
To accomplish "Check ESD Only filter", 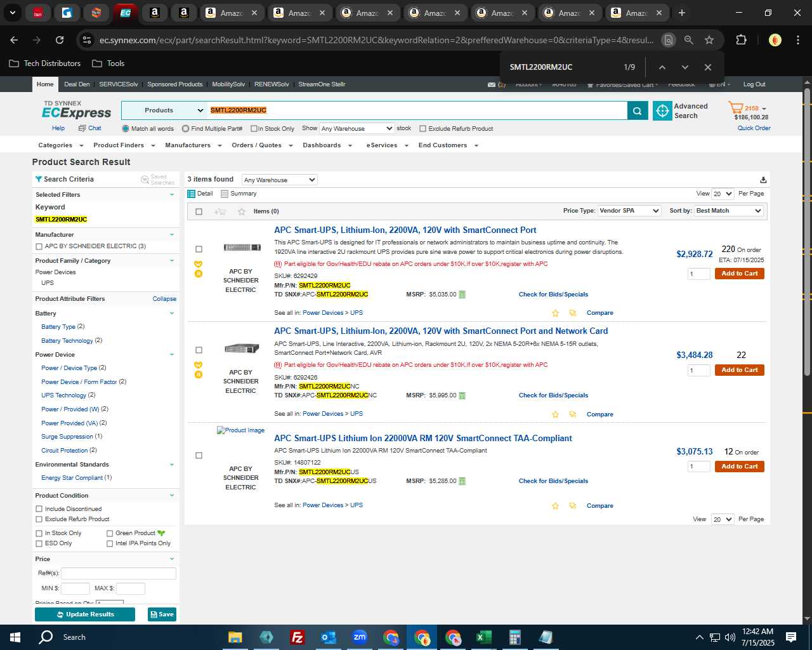I will [x=39, y=543].
